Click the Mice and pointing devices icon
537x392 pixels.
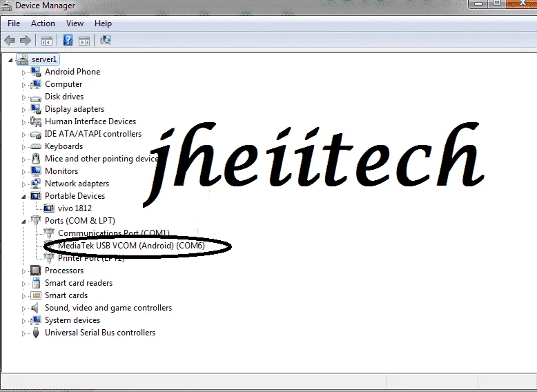pos(36,159)
